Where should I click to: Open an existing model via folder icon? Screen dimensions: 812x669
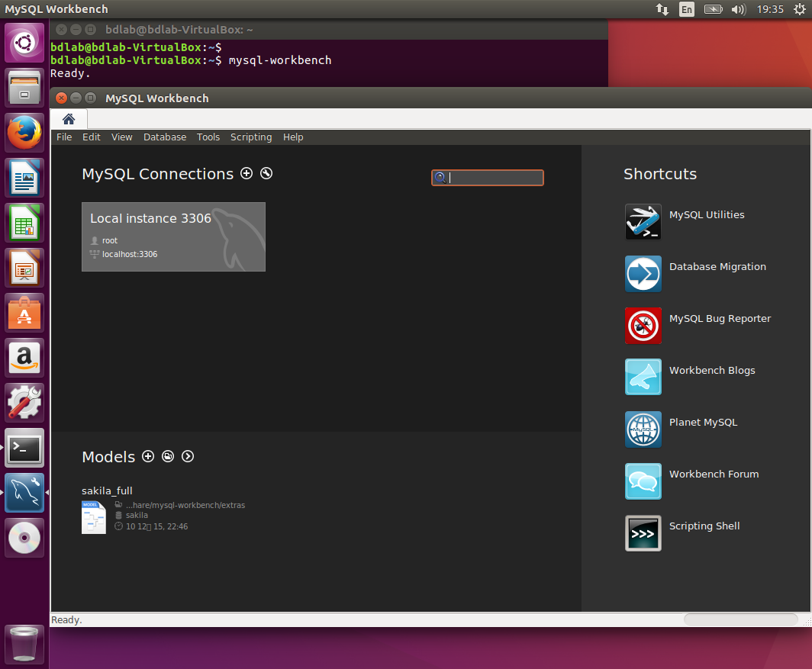tap(168, 456)
